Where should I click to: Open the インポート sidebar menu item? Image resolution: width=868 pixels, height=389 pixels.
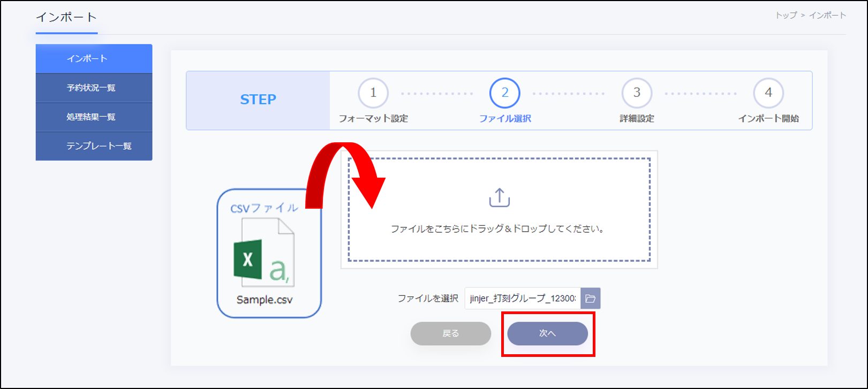(x=94, y=59)
